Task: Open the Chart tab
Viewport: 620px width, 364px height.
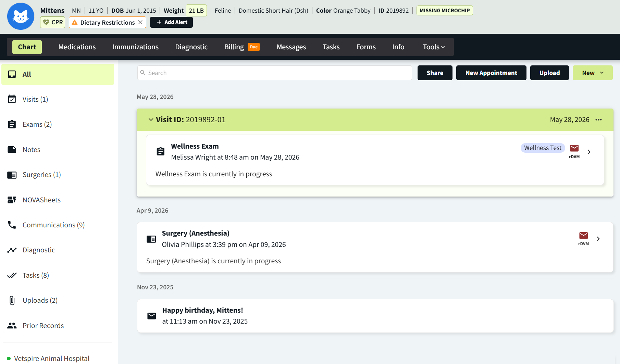Action: tap(27, 47)
